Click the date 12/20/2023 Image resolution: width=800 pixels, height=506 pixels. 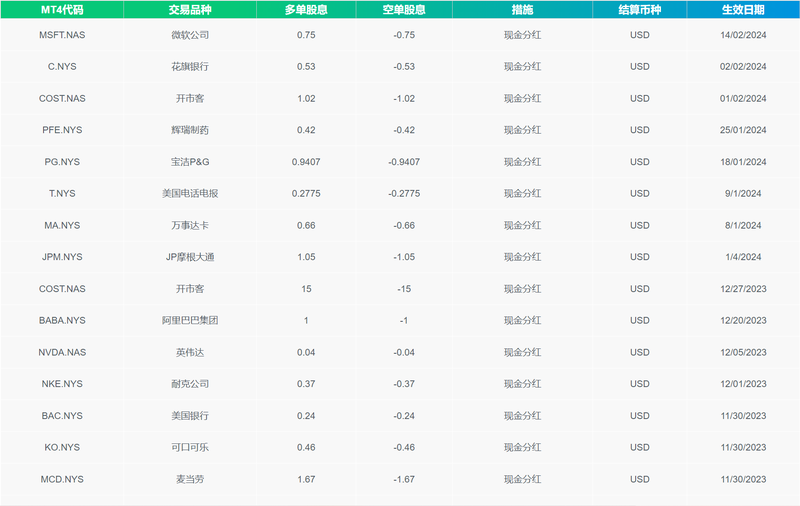tap(743, 320)
